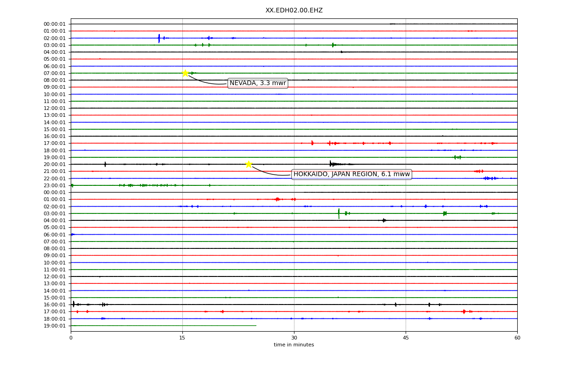Click the top 00:00:01 time label
The width and height of the screenshot is (588, 368).
(x=55, y=24)
